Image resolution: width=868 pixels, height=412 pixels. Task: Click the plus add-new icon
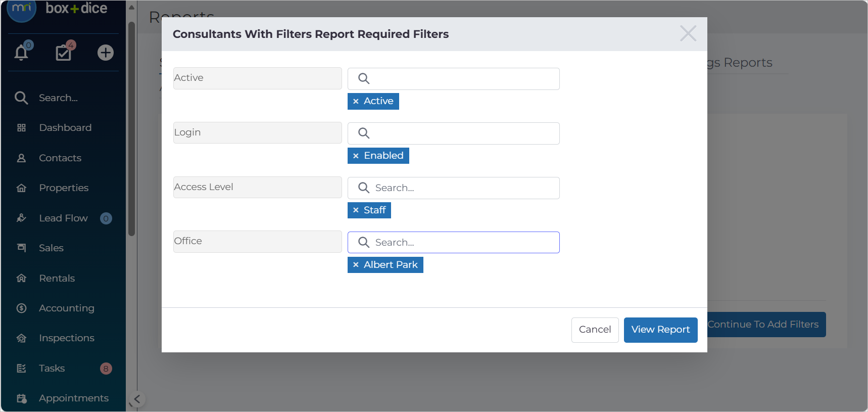click(x=106, y=53)
